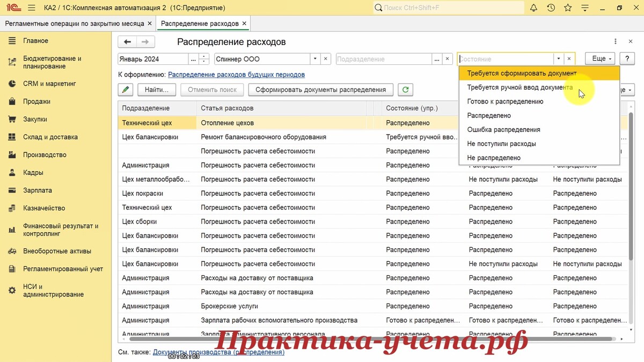Click 'Сформировать документы распределения' button

click(321, 90)
